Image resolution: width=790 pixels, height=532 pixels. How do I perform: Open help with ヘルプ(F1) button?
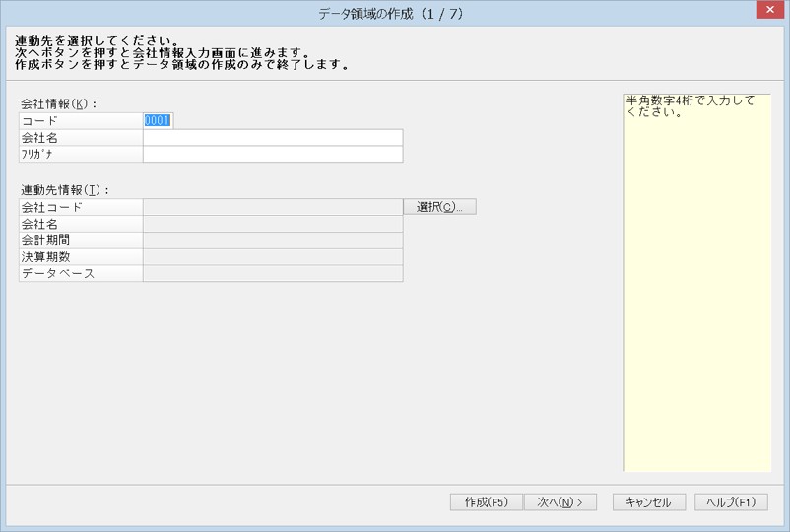pyautogui.click(x=731, y=502)
